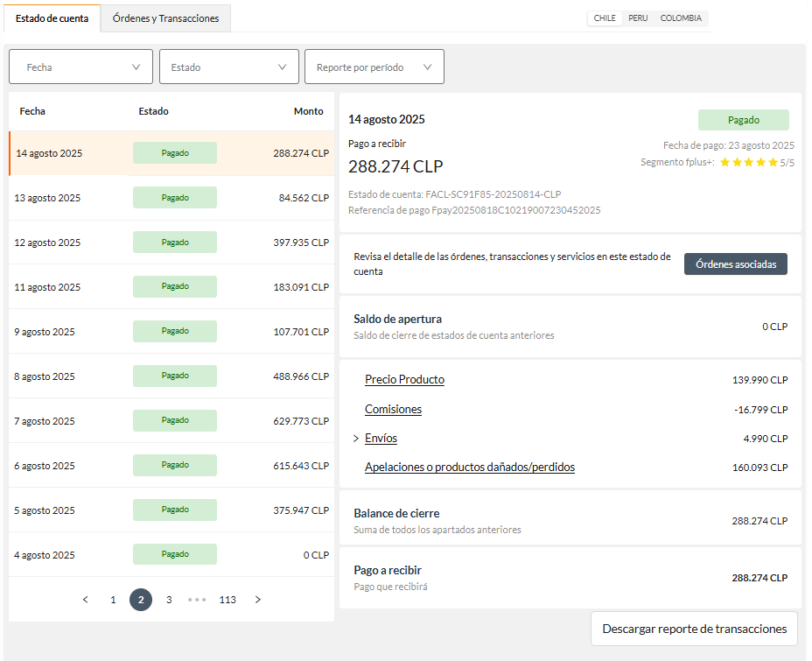Open the Fecha filter dropdown

(x=80, y=67)
